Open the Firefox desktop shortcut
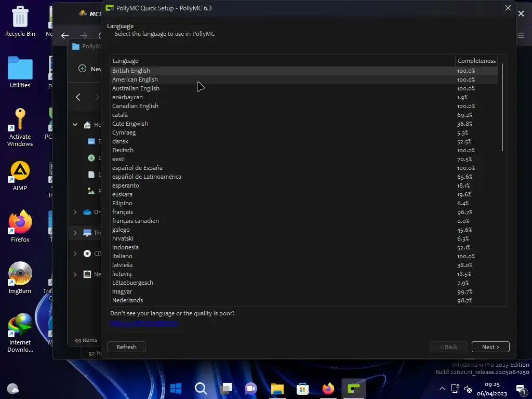The width and height of the screenshot is (532, 399). [x=20, y=226]
